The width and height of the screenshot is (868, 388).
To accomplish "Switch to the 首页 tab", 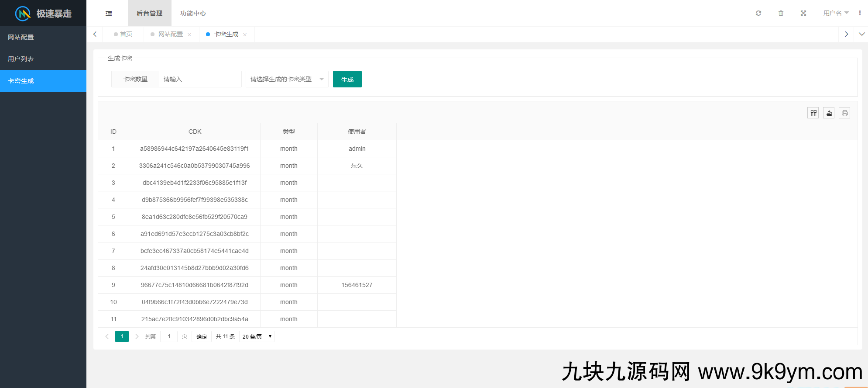I will (x=126, y=34).
